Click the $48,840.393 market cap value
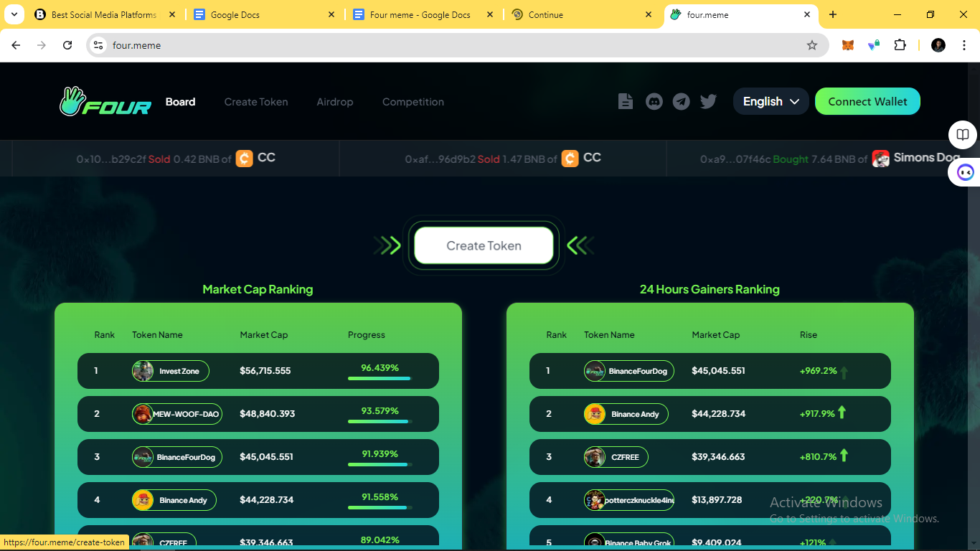This screenshot has width=980, height=551. 267,414
